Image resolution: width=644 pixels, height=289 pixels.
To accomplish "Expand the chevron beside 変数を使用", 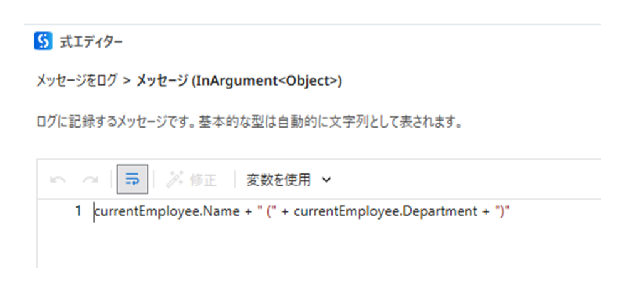I will (x=326, y=180).
